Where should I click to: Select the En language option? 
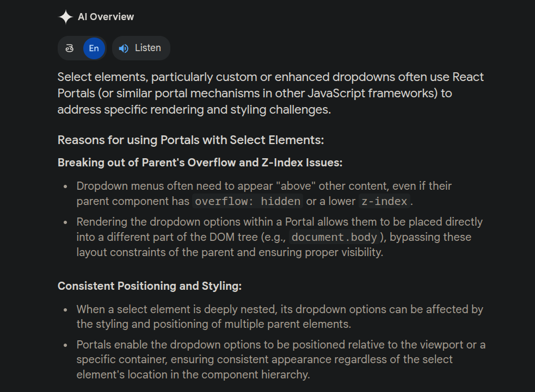94,48
